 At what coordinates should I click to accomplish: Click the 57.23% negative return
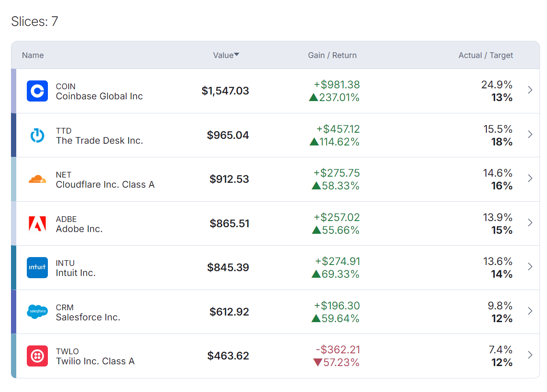[x=341, y=363]
